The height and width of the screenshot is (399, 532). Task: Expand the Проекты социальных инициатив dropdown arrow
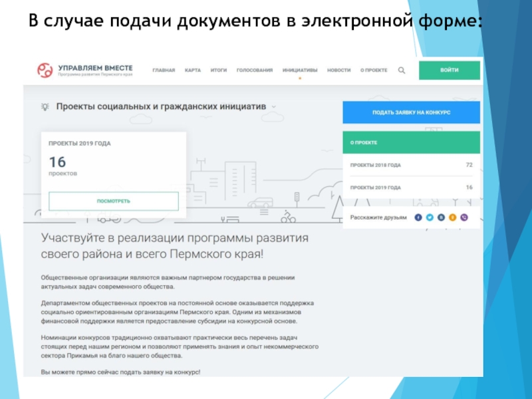pyautogui.click(x=273, y=106)
